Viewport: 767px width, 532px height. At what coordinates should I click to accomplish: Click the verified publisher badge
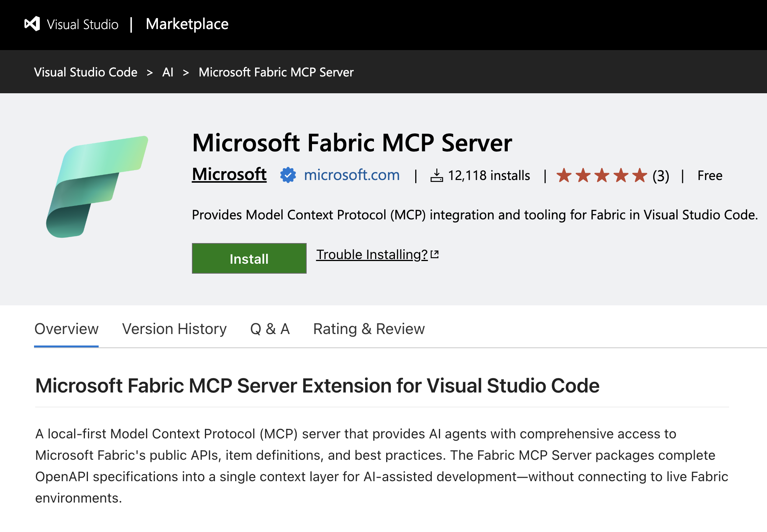288,175
